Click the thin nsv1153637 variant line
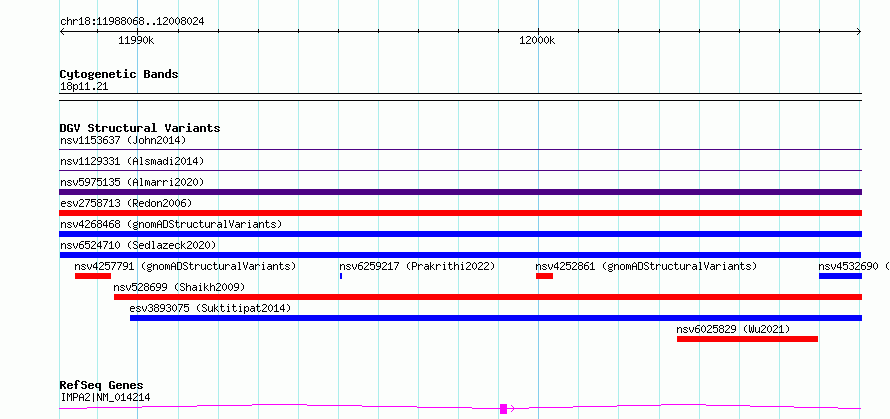 (x=461, y=149)
